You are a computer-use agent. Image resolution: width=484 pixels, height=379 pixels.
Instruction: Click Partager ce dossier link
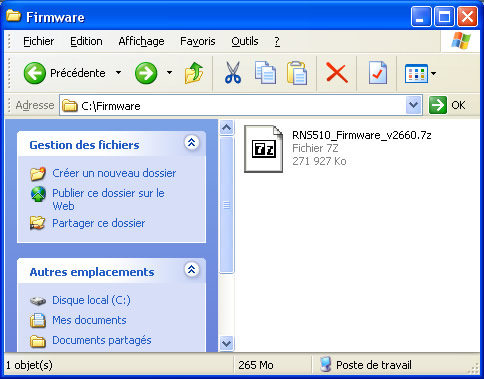[x=99, y=223]
